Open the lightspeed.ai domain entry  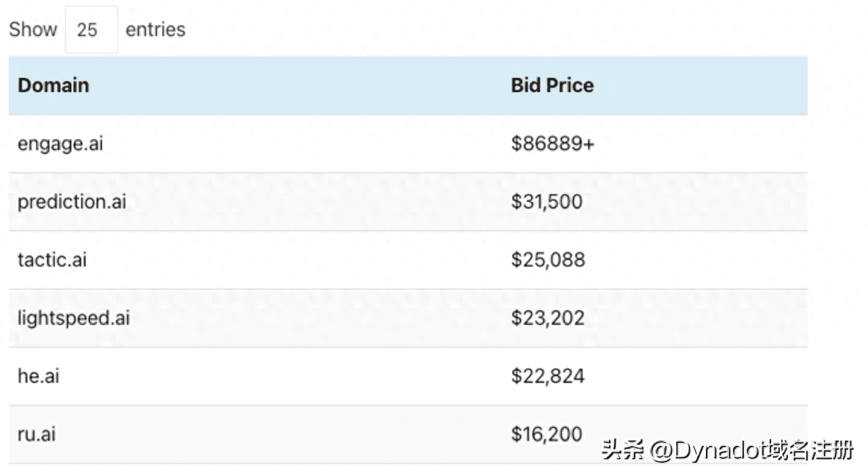click(74, 318)
